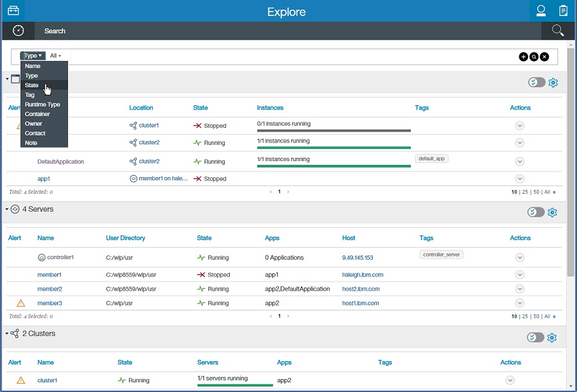Open the toolbox icon in header

click(12, 11)
